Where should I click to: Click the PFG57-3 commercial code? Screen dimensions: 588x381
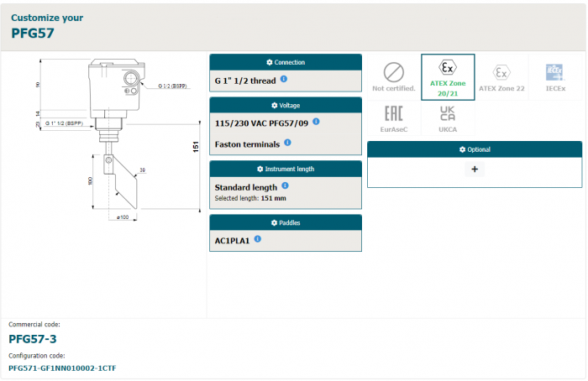(x=32, y=339)
